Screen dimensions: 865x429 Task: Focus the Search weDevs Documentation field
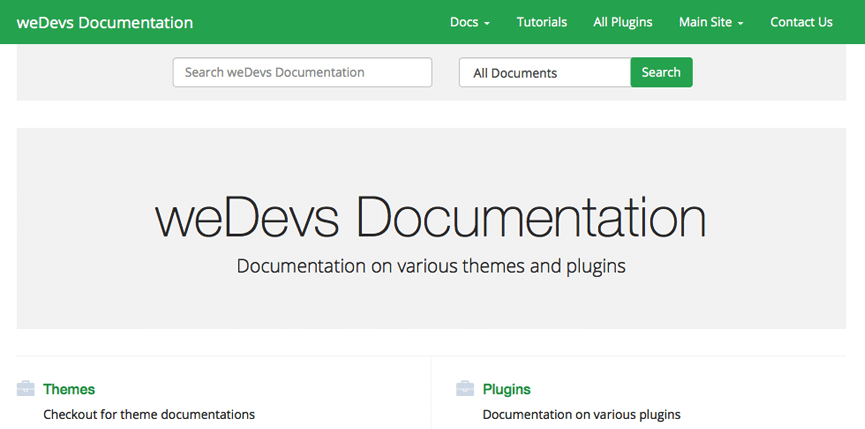point(302,72)
